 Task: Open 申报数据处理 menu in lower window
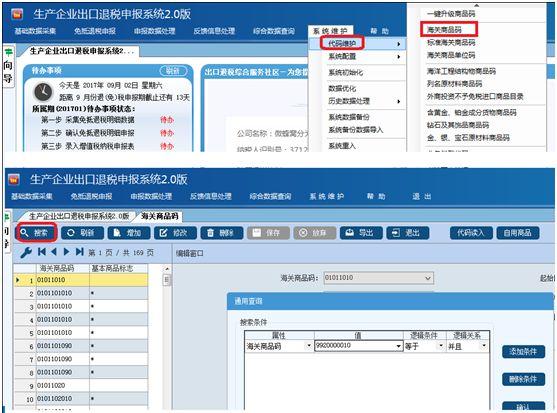point(151,196)
